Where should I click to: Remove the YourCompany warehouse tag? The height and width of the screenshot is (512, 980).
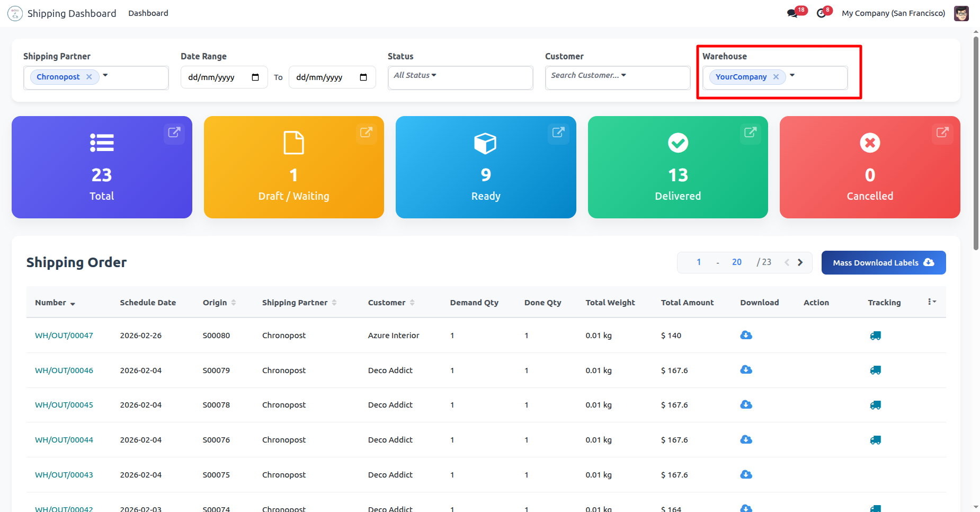(776, 77)
